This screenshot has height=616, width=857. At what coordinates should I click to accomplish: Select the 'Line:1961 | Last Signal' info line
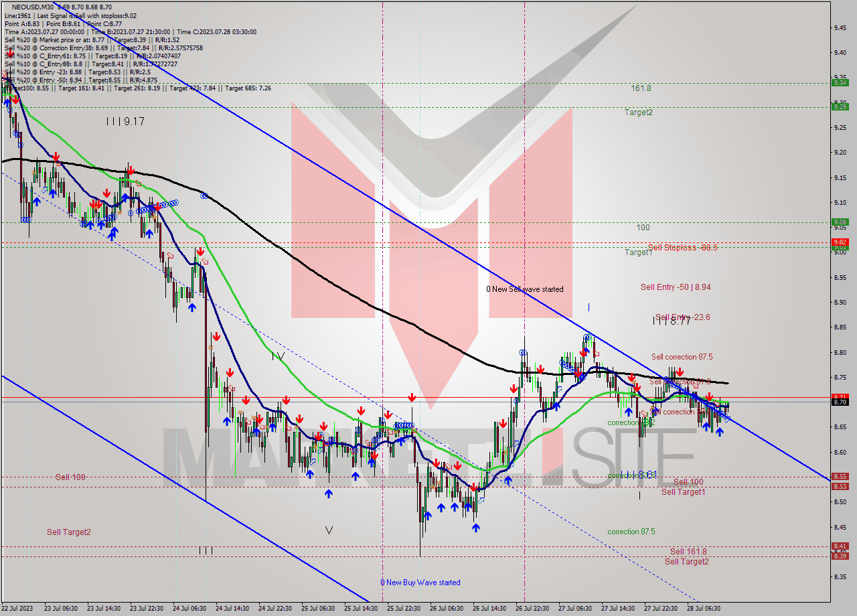tap(70, 15)
